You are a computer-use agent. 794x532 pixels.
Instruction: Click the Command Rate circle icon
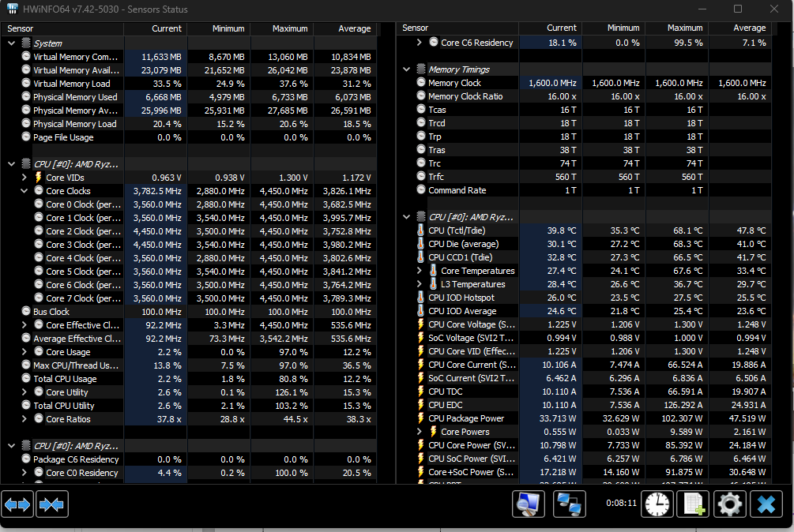421,189
